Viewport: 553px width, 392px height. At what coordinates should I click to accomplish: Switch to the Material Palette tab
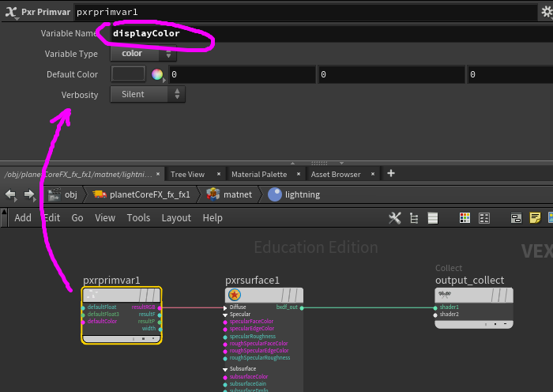pyautogui.click(x=259, y=175)
